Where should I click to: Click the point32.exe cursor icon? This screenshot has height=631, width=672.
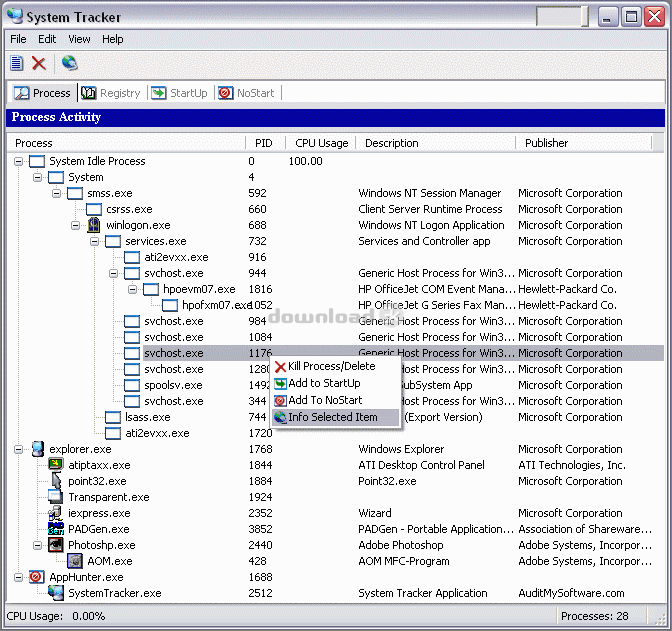pos(56,481)
